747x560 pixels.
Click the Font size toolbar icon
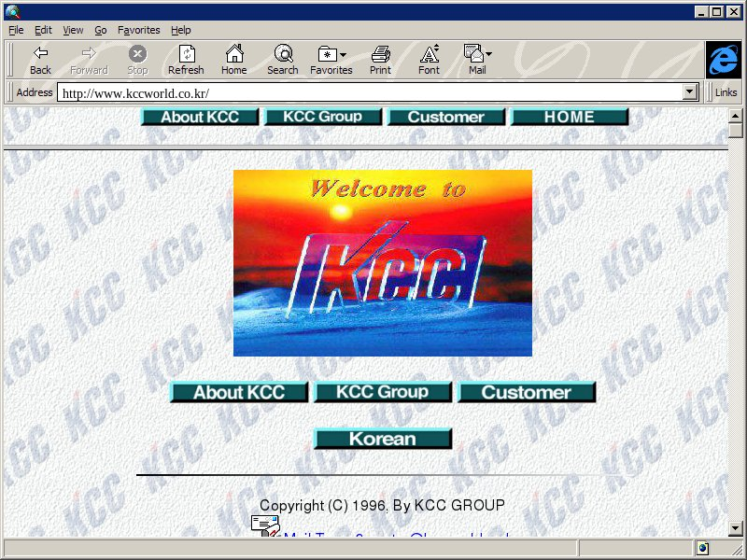click(x=429, y=54)
